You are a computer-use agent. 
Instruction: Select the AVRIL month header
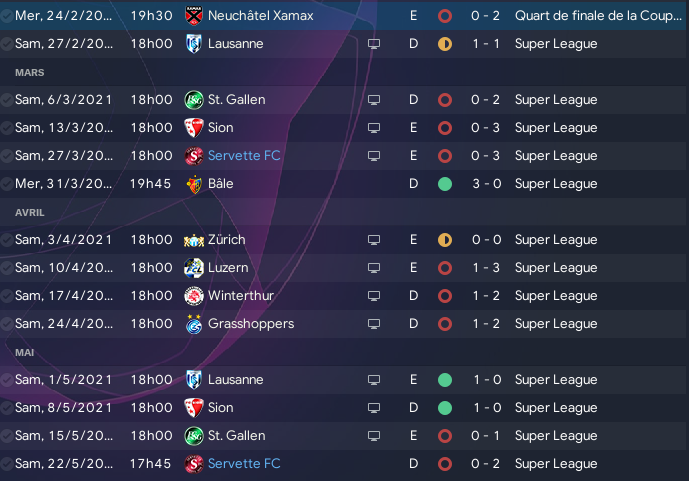click(29, 213)
